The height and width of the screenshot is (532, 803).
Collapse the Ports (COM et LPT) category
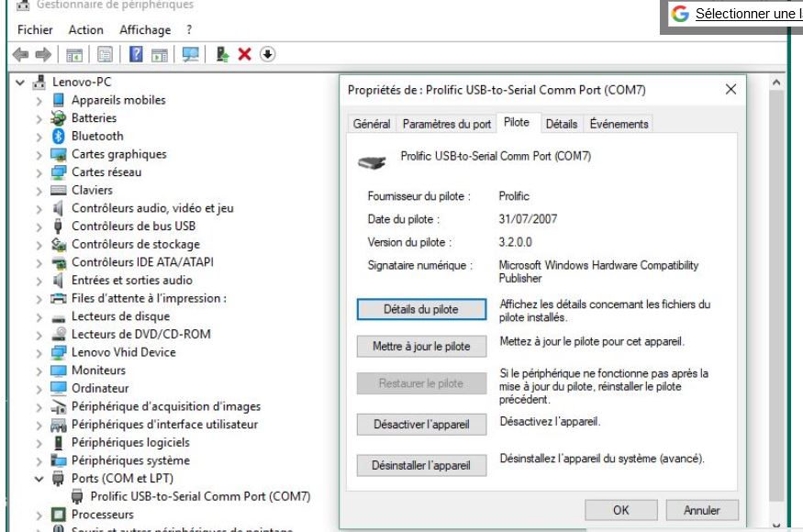point(39,479)
